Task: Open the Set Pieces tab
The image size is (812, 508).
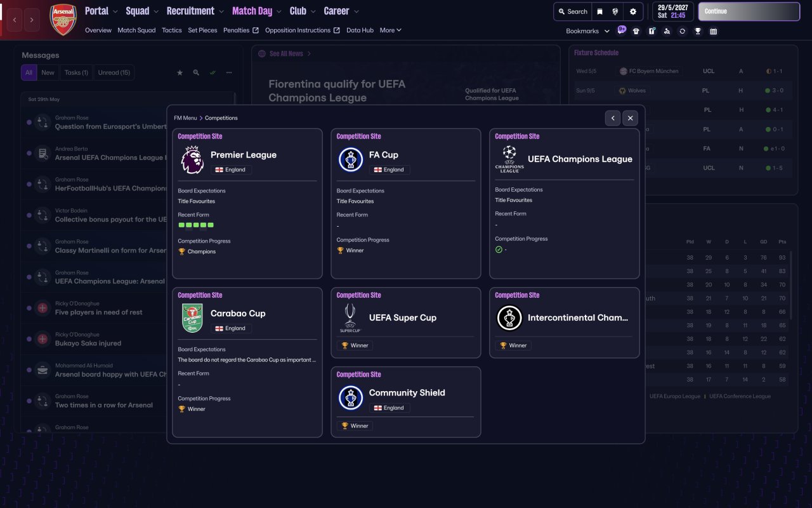Action: pos(203,30)
